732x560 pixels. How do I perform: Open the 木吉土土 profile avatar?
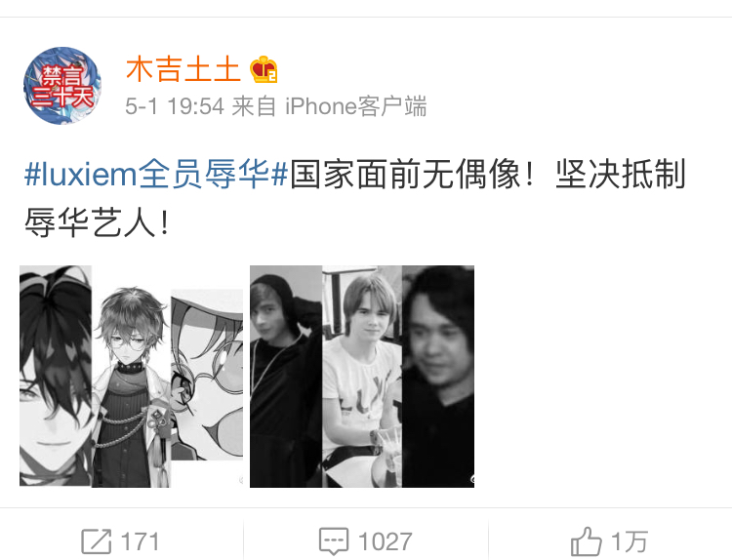[x=62, y=86]
